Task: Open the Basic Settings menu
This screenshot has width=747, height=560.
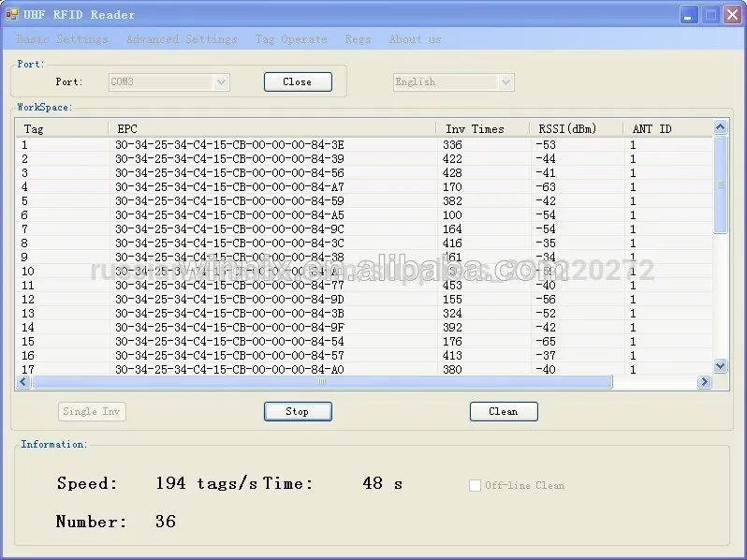Action: pyautogui.click(x=62, y=39)
